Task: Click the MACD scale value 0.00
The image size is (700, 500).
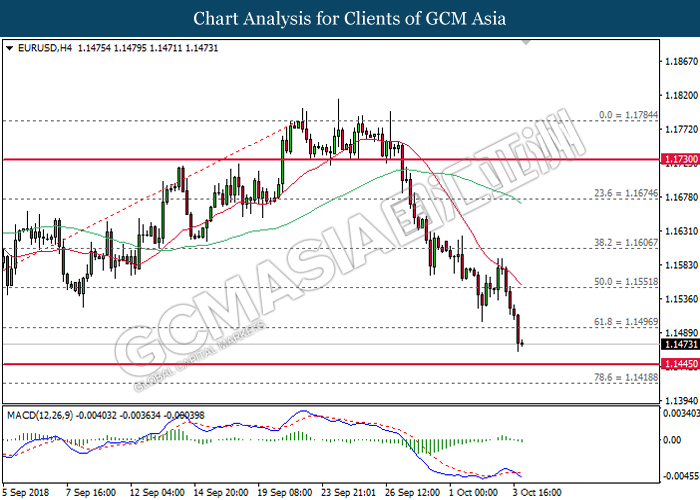Action: [x=672, y=440]
